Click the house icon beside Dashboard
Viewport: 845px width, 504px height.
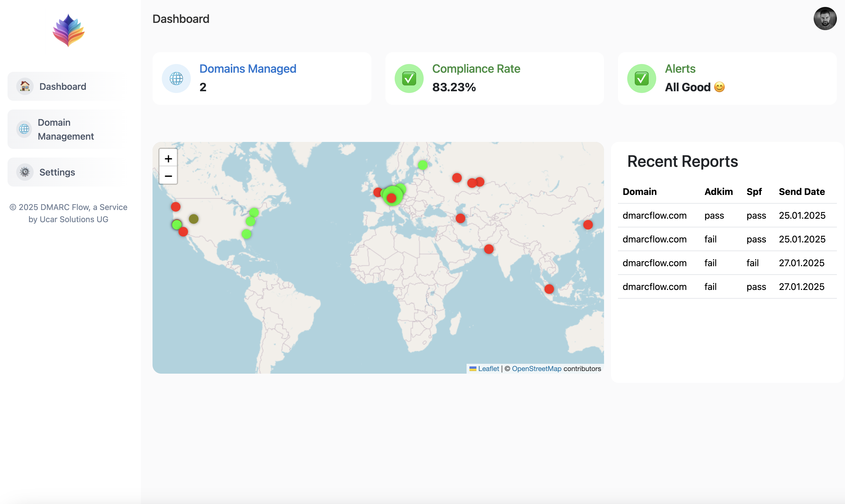pyautogui.click(x=24, y=86)
